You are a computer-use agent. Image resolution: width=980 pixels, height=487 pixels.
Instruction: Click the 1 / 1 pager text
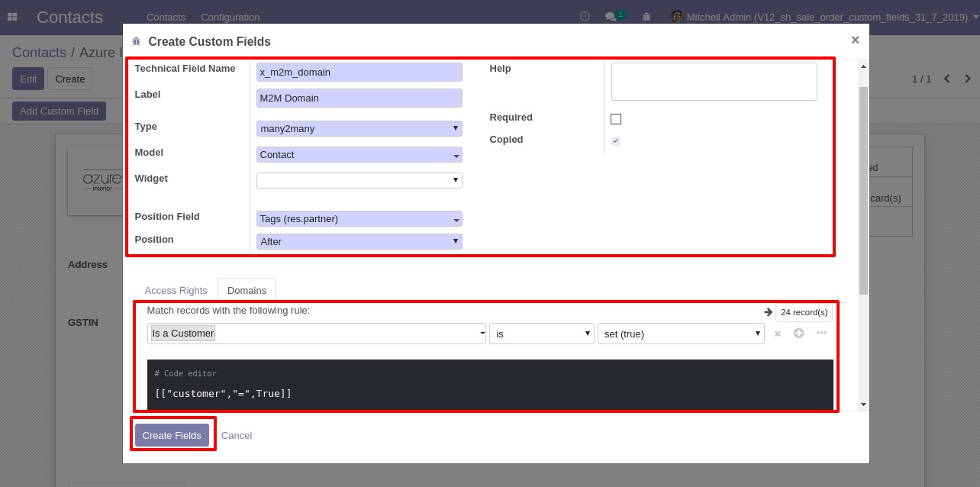[x=921, y=79]
